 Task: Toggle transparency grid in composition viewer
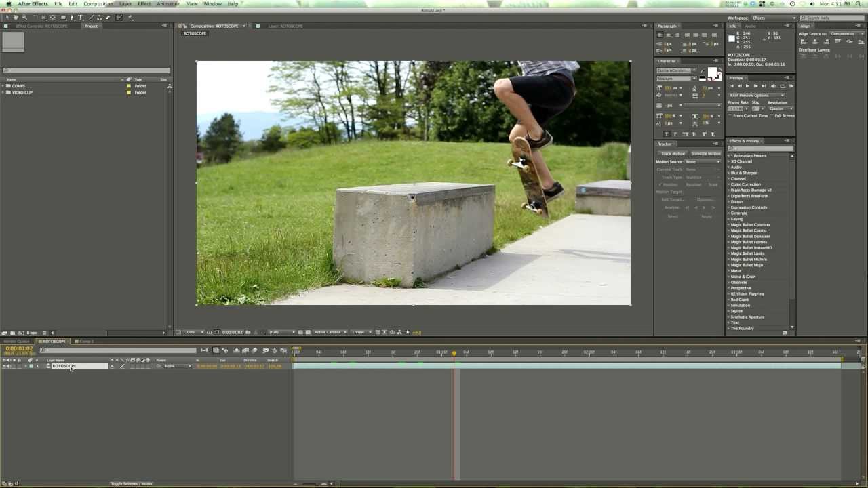click(x=308, y=332)
